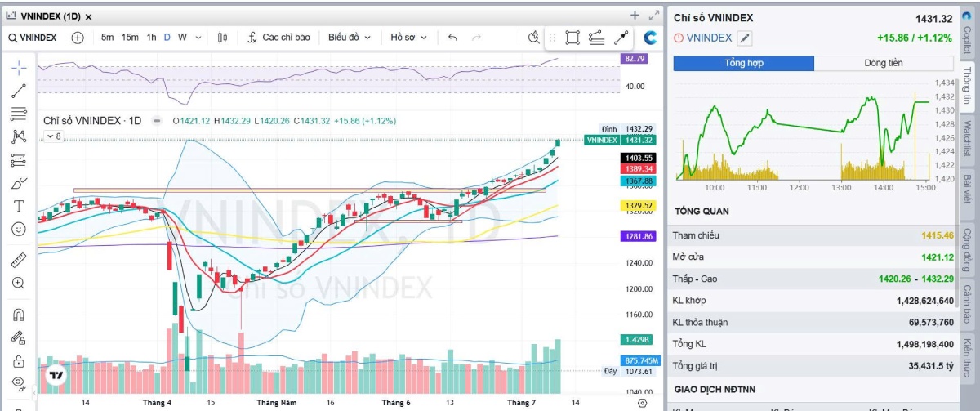
Task: Select the D daily timeframe
Action: [167, 37]
